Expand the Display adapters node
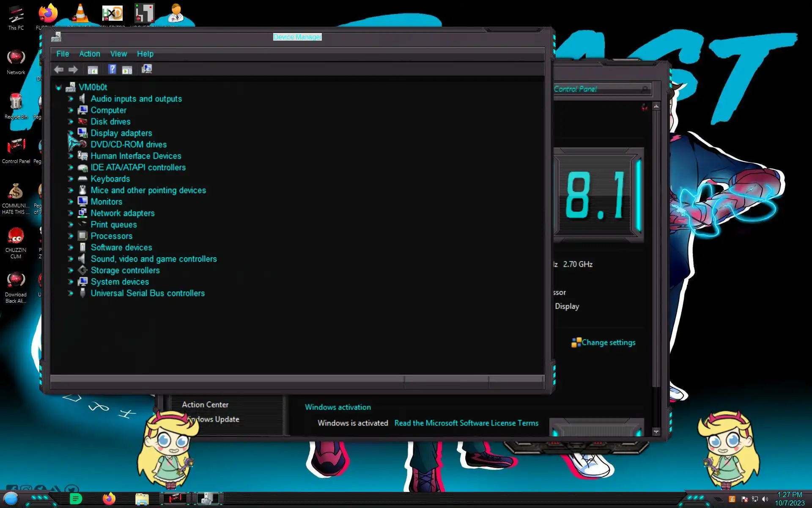812x508 pixels. 71,133
